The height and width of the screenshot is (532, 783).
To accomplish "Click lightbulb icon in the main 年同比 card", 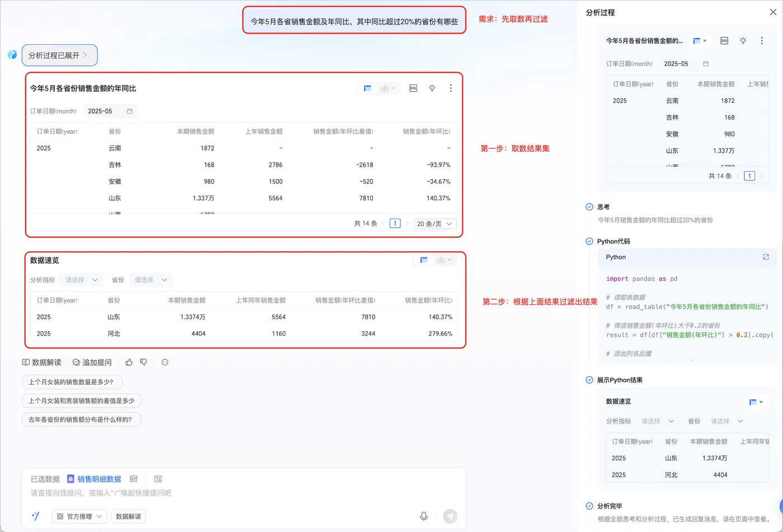I will click(432, 88).
